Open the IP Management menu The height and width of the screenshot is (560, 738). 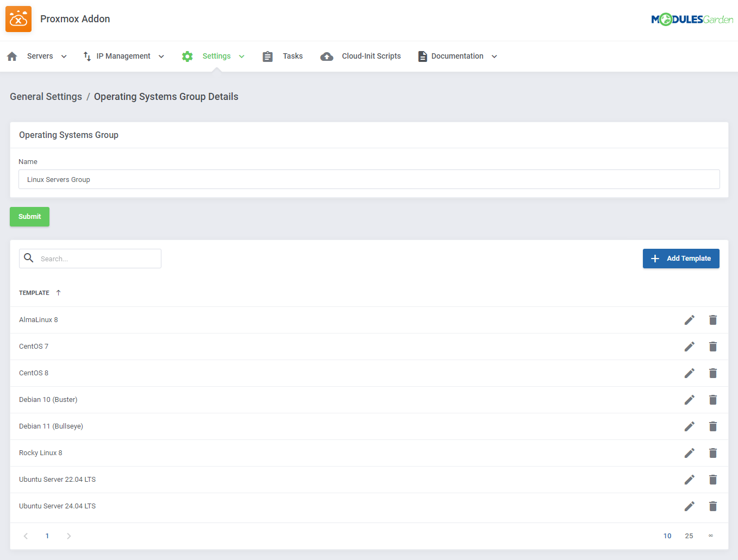[123, 56]
